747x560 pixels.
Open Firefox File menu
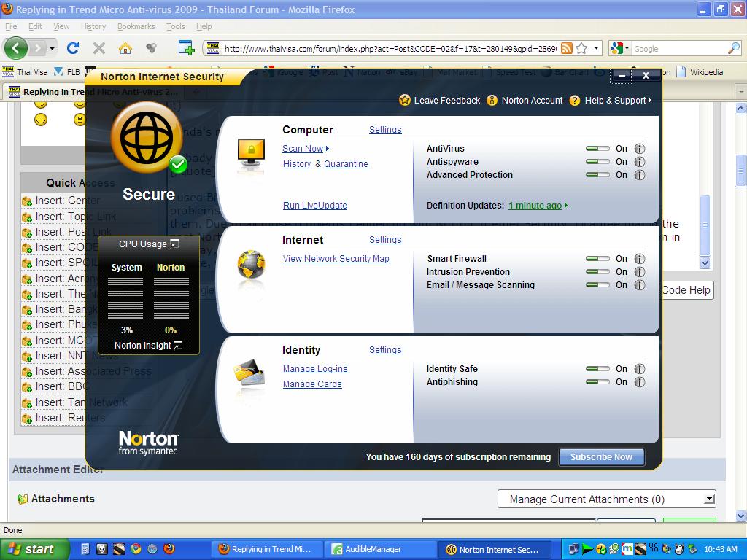(x=10, y=26)
